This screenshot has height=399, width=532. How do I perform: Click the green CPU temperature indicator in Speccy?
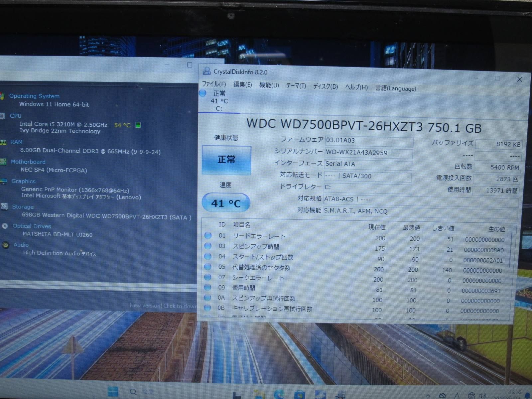click(138, 125)
